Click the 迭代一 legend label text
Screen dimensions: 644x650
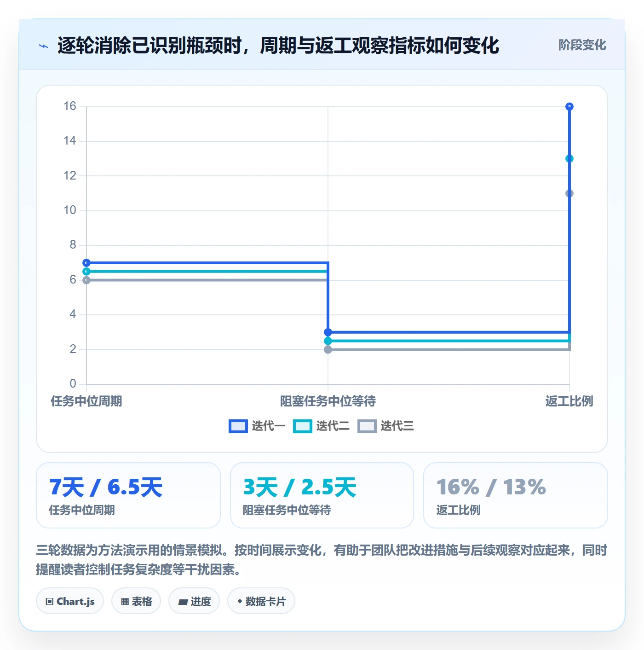point(268,426)
